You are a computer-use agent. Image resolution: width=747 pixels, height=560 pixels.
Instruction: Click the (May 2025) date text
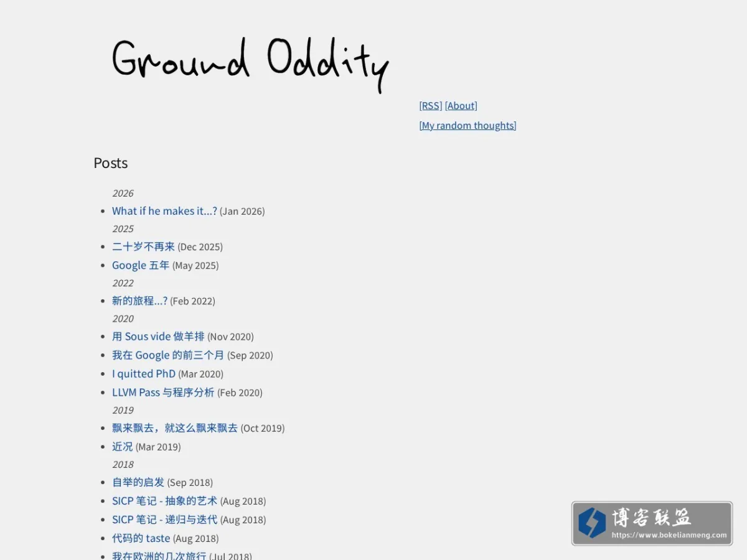pyautogui.click(x=195, y=265)
